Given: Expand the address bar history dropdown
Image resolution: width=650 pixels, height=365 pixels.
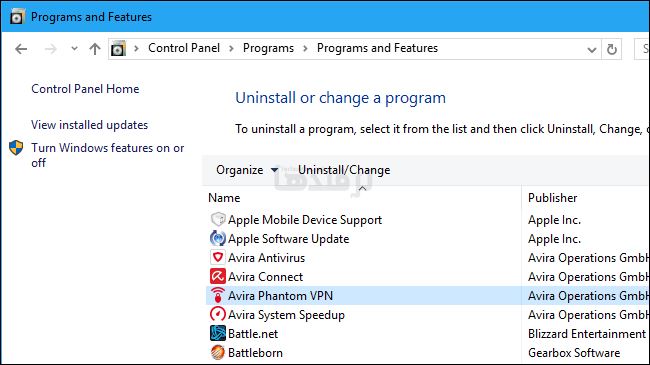Looking at the screenshot, I should (592, 50).
